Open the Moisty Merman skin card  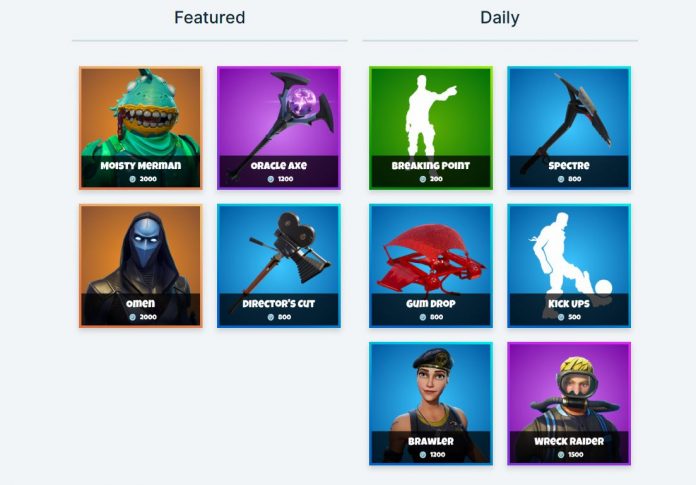tap(141, 128)
